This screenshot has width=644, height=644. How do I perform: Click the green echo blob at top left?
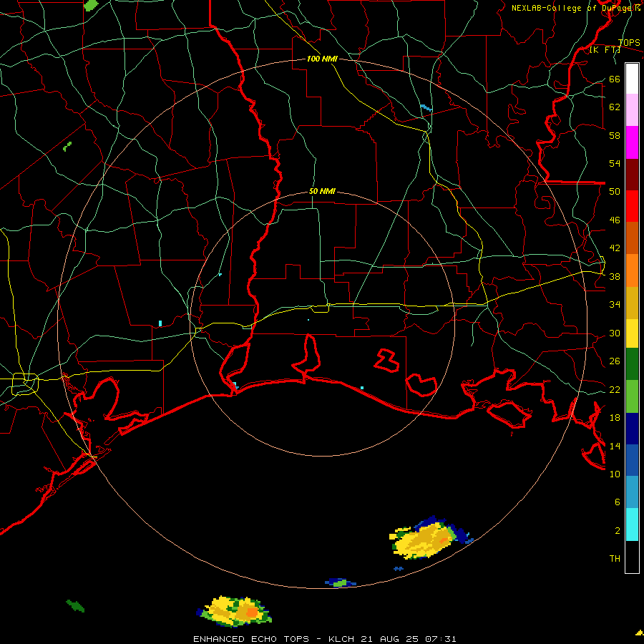click(91, 5)
